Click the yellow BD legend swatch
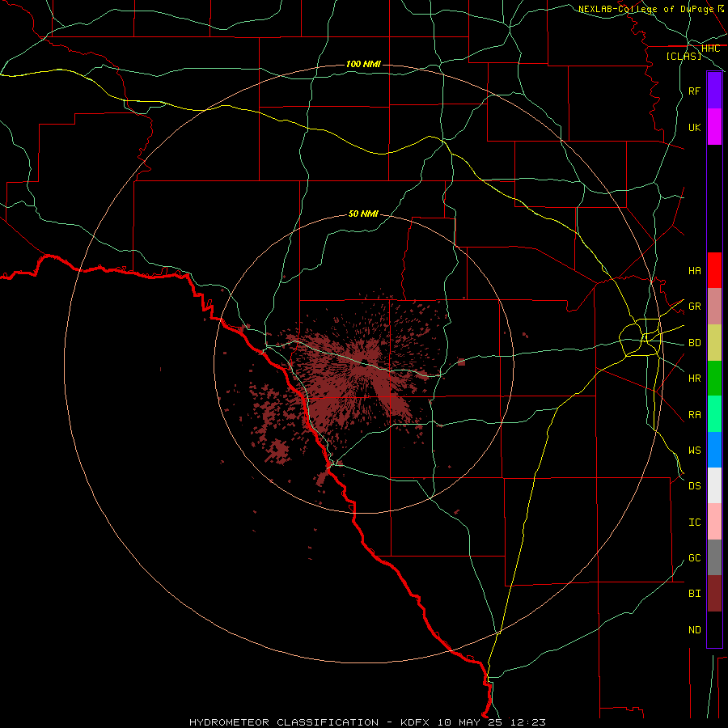The height and width of the screenshot is (728, 728). pyautogui.click(x=714, y=342)
